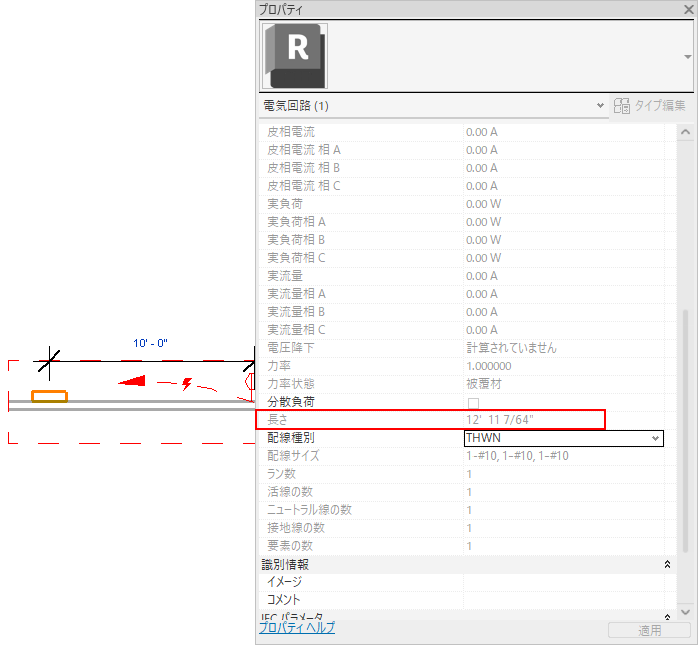Click the 活線の数 row label
The width and height of the screenshot is (698, 645).
click(x=290, y=492)
